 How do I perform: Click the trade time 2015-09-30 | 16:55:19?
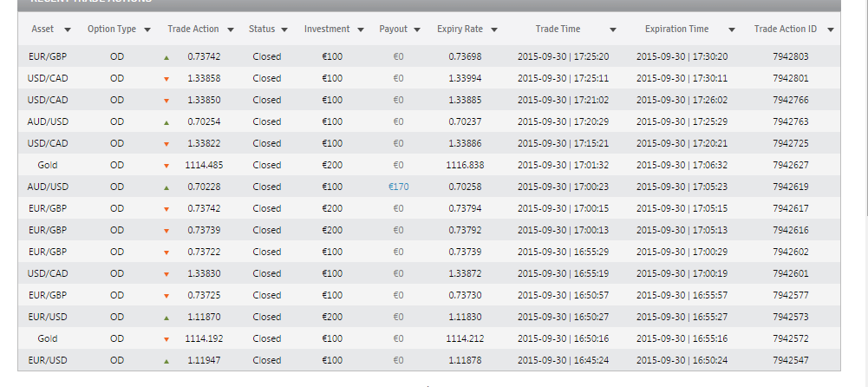(563, 273)
